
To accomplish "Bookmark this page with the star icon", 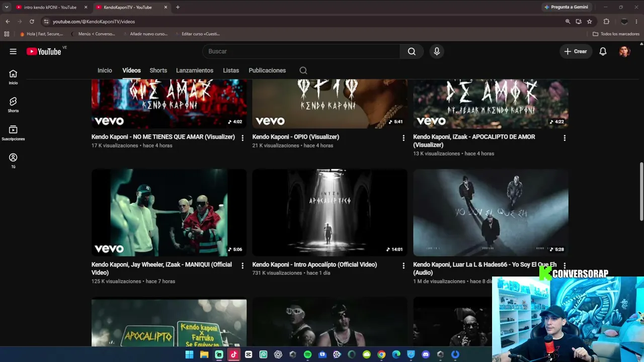I will (589, 22).
